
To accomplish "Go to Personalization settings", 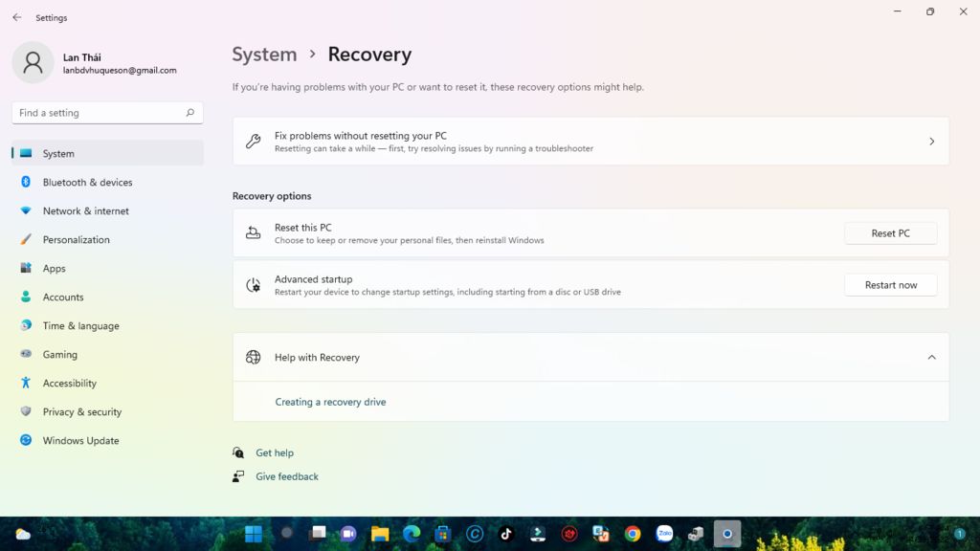I will (x=107, y=239).
